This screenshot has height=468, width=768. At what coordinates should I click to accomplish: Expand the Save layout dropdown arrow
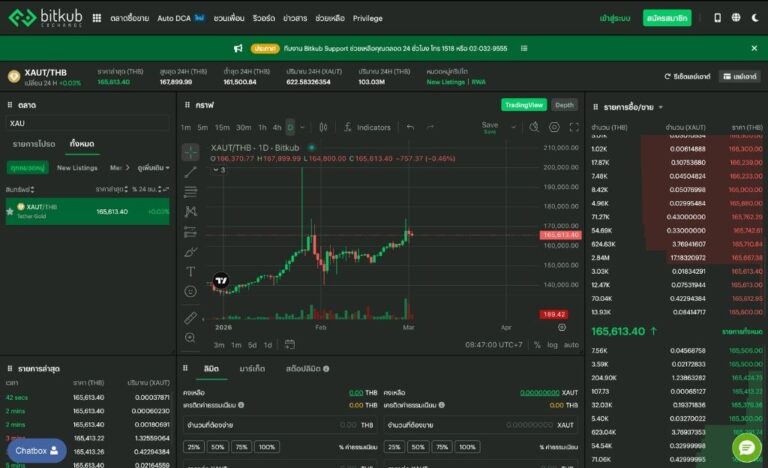[513, 127]
